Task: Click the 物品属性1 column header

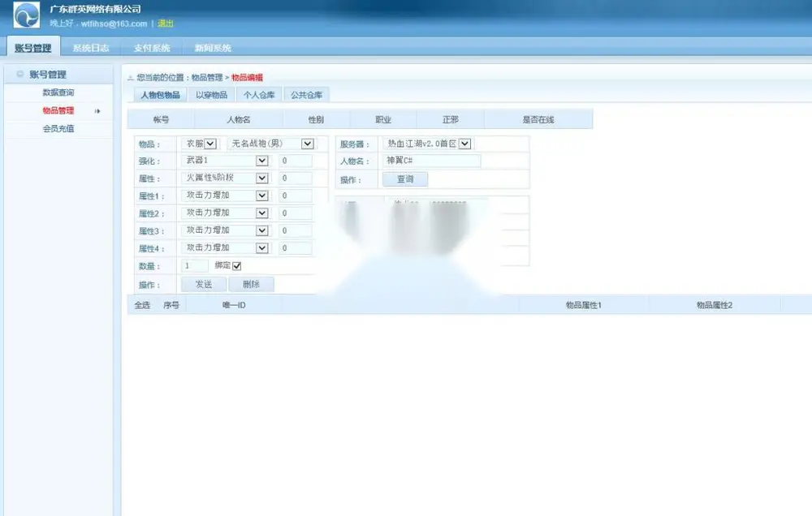Action: coord(584,305)
